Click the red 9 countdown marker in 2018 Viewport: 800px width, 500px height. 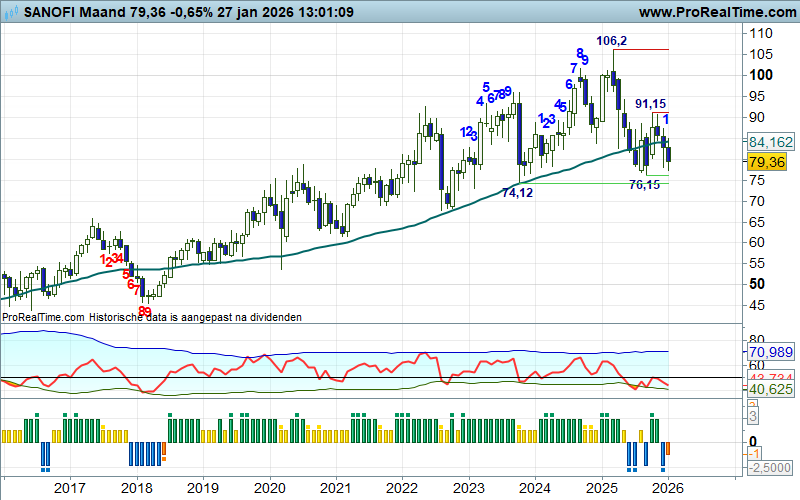click(148, 311)
